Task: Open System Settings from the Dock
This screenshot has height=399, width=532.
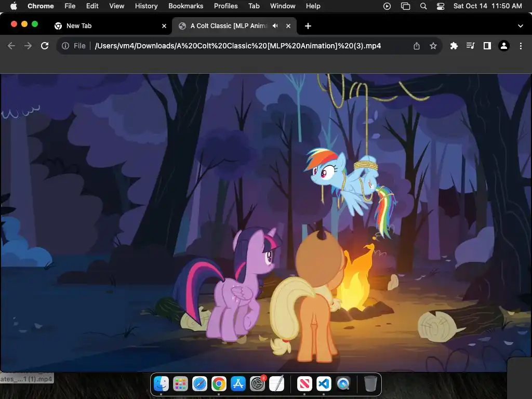Action: coord(258,384)
